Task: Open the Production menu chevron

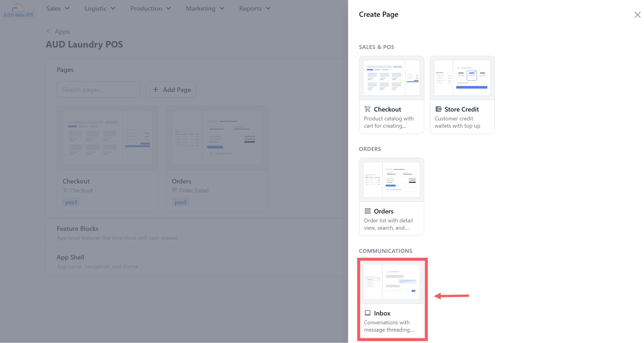Action: pos(168,8)
